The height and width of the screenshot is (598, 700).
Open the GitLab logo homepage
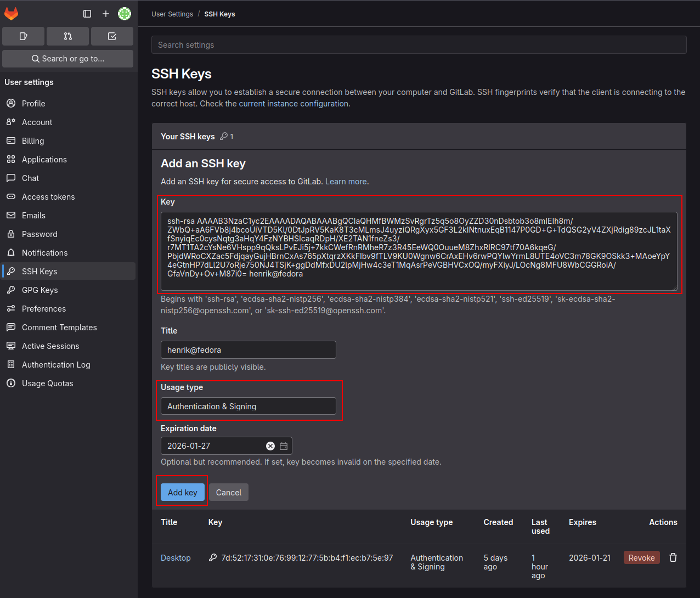(x=12, y=14)
